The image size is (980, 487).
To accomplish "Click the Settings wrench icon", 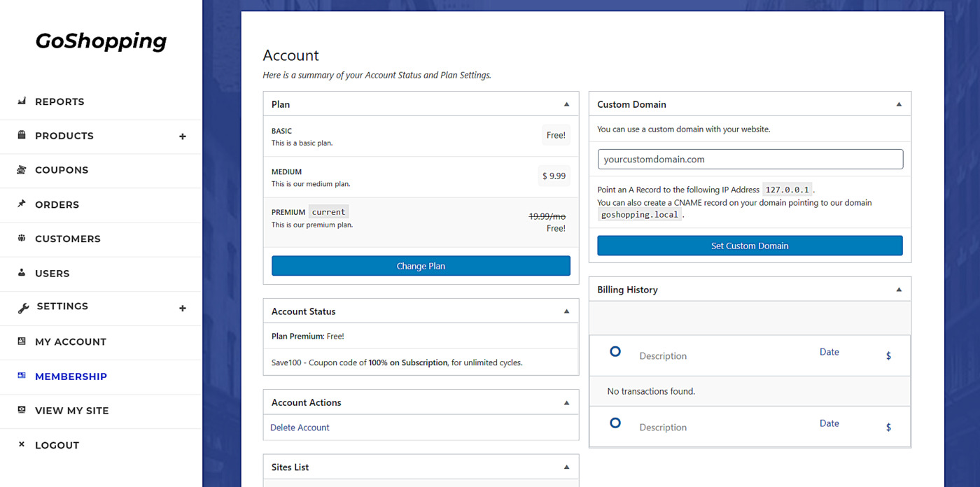I will pos(23,308).
